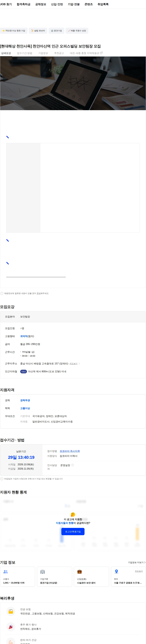
Task: Click the chevron next to 지도보기 address
Action: pyautogui.click(x=79, y=364)
